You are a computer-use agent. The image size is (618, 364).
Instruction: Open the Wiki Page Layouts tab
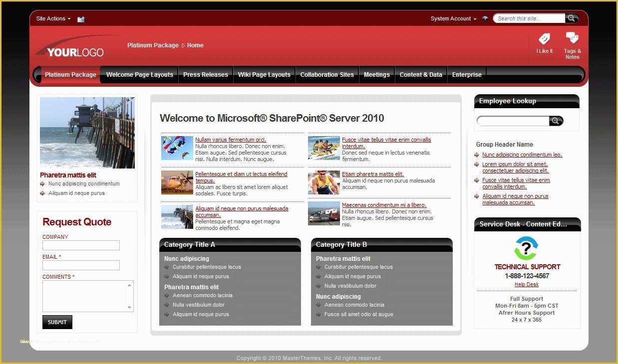click(x=264, y=75)
